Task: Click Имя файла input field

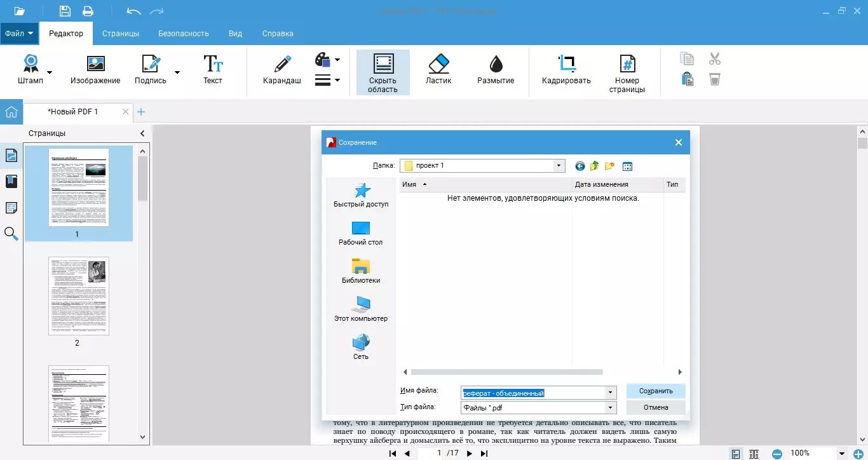Action: [x=533, y=393]
